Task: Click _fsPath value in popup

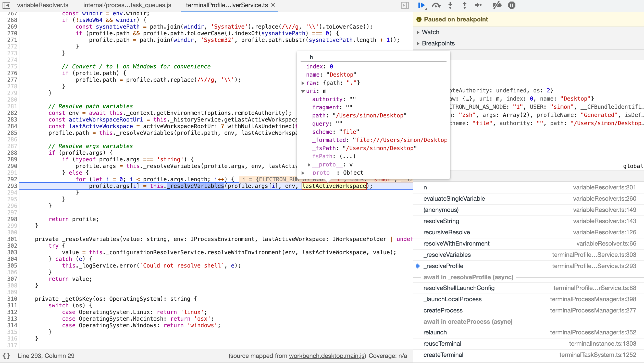Action: point(380,148)
